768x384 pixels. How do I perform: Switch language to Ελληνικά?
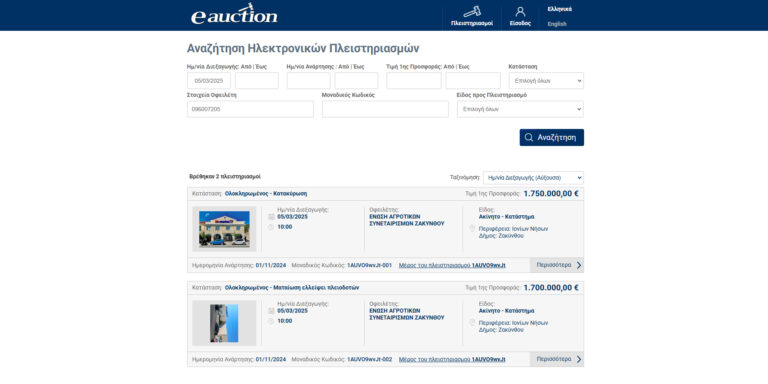tap(559, 9)
